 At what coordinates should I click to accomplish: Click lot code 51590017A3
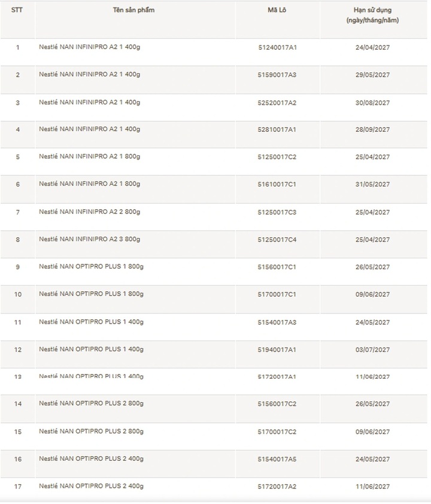pos(277,75)
